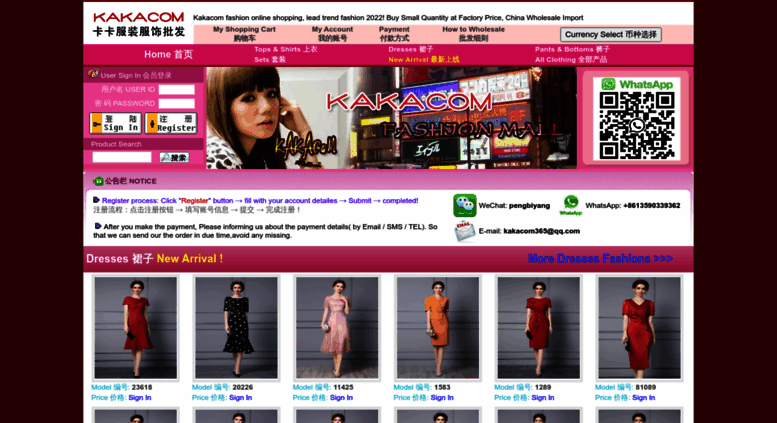Click Model 编号 81089 label

[625, 387]
